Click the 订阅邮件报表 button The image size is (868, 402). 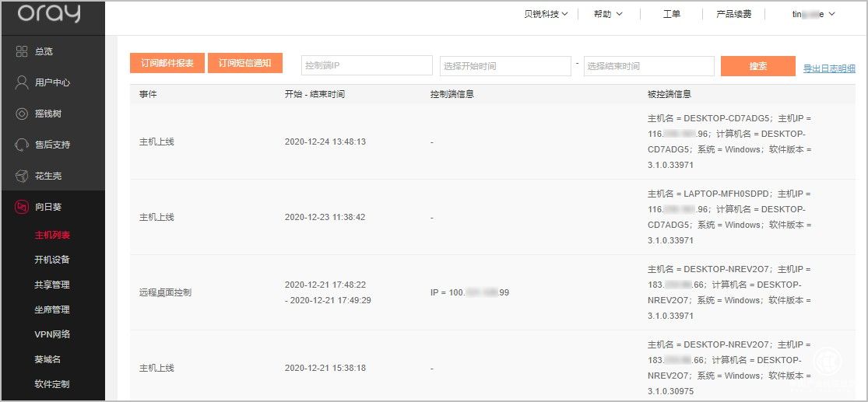tap(167, 63)
